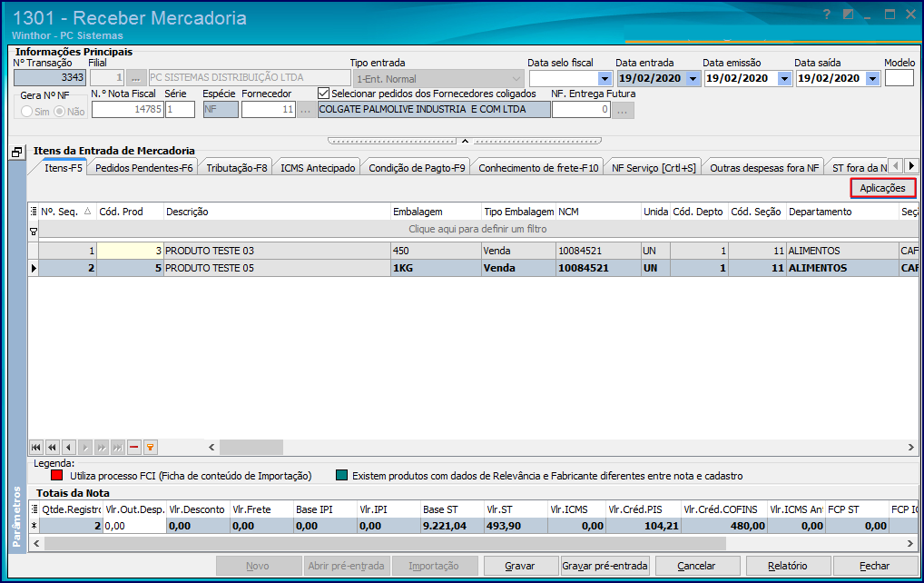924x583 pixels.
Task: Click Modelo input field
Action: click(x=899, y=78)
